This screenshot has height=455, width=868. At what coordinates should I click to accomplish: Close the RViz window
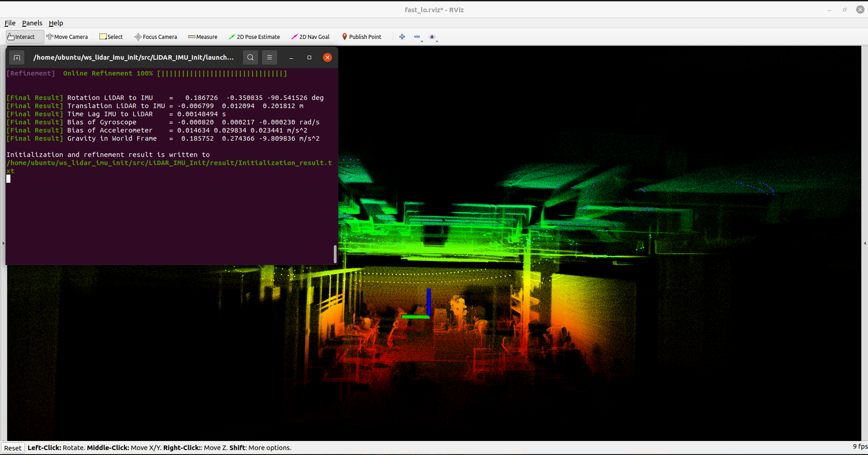[x=860, y=9]
